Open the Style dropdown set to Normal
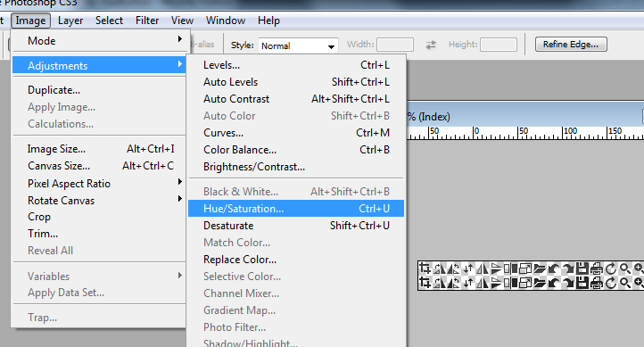 click(298, 45)
